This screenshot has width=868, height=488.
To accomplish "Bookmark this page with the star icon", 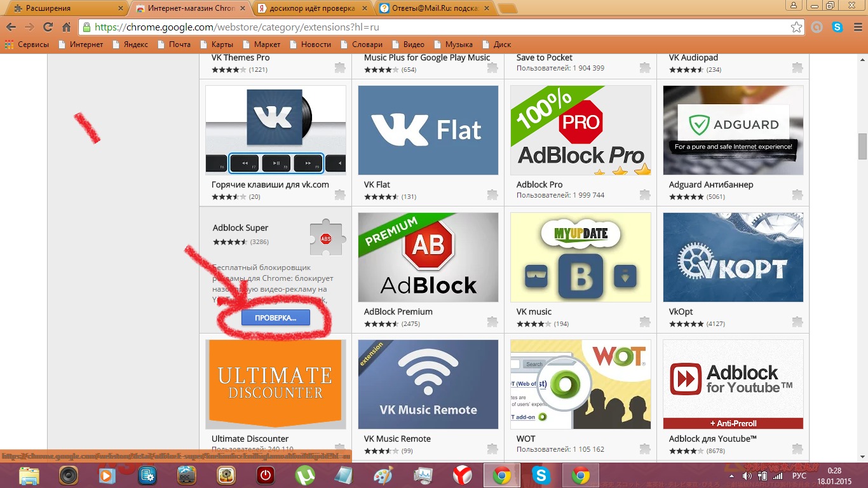I will click(x=796, y=27).
